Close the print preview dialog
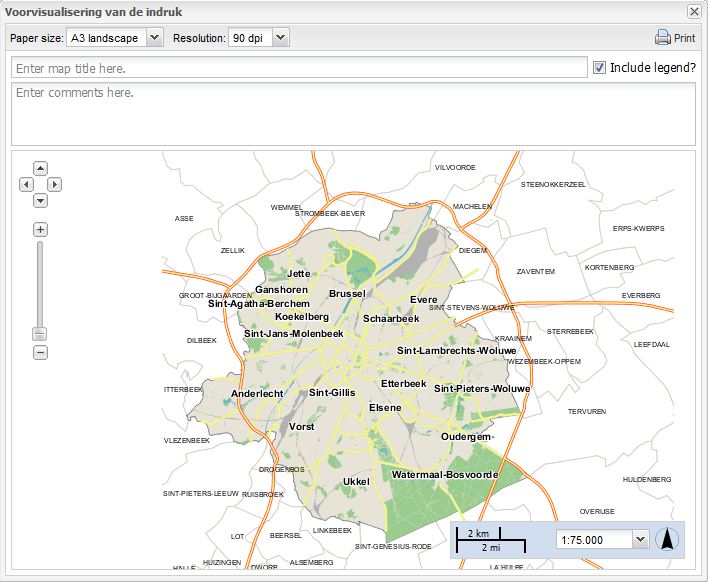The width and height of the screenshot is (708, 582). [694, 12]
